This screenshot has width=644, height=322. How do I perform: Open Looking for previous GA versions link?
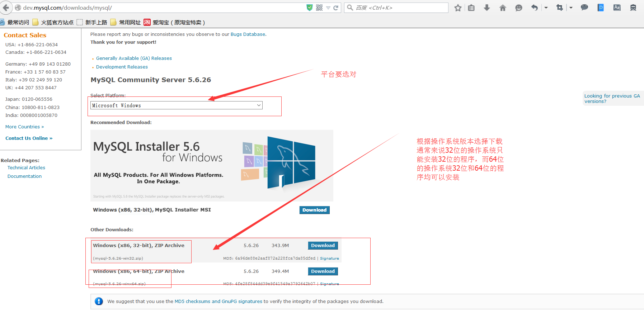612,99
